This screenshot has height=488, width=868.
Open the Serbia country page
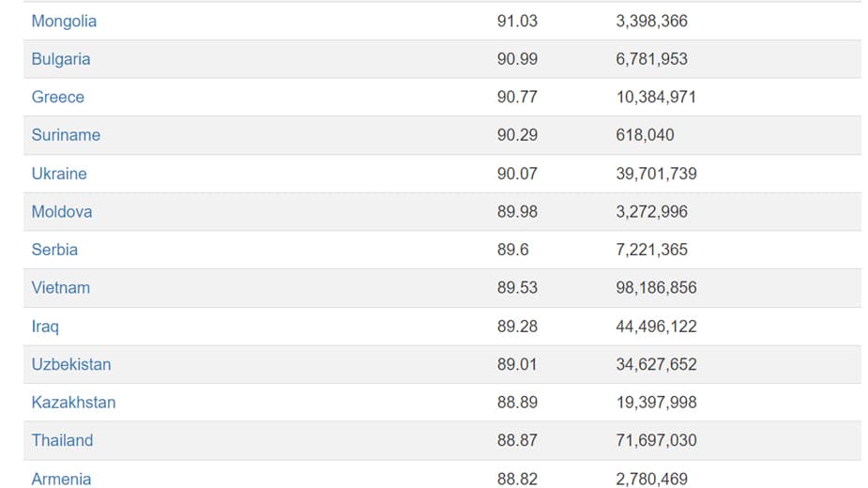[54, 250]
